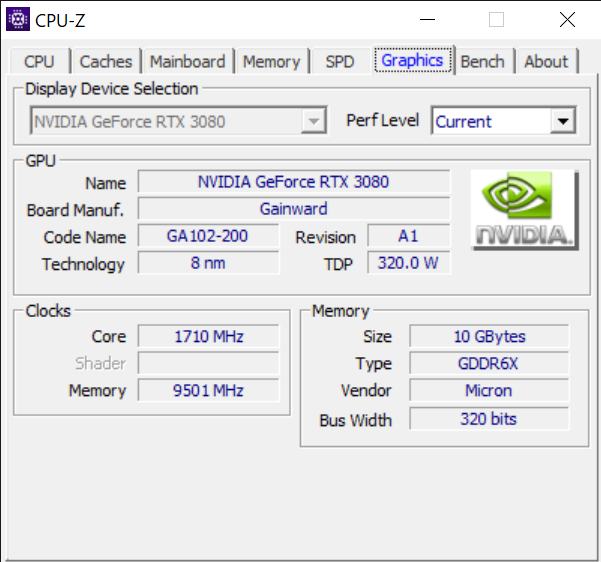Click the empty Shader clock field
This screenshot has width=601, height=562.
point(208,363)
